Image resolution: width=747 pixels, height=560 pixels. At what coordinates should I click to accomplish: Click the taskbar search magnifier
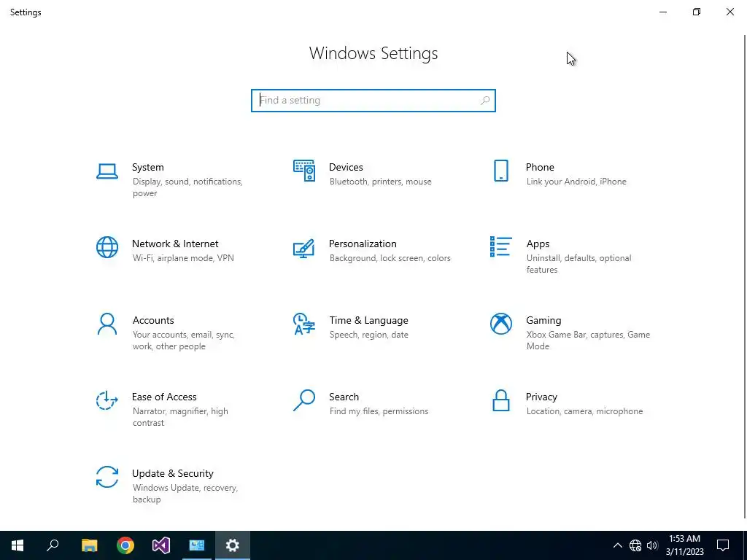click(x=53, y=545)
